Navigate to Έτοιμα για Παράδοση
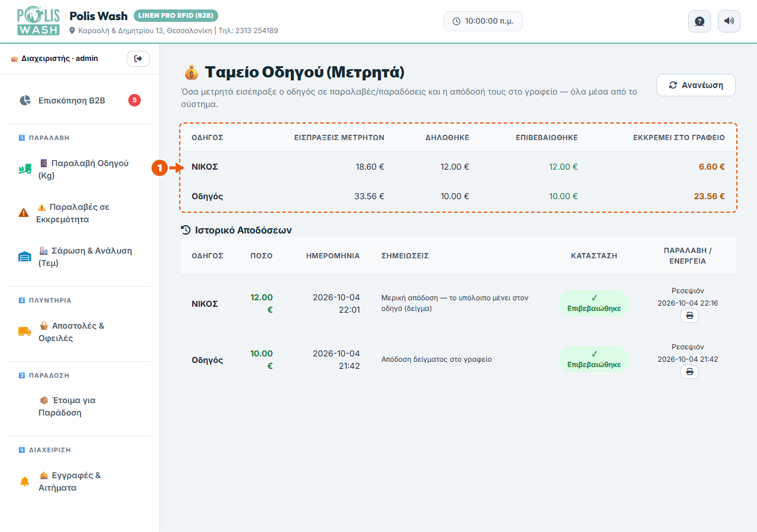Viewport: 757px width, 532px height. 79,407
